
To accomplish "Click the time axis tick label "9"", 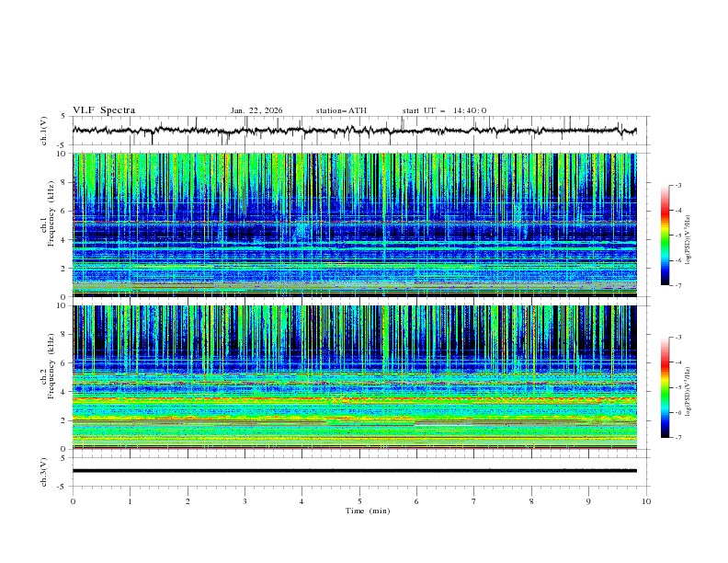I will [x=588, y=501].
